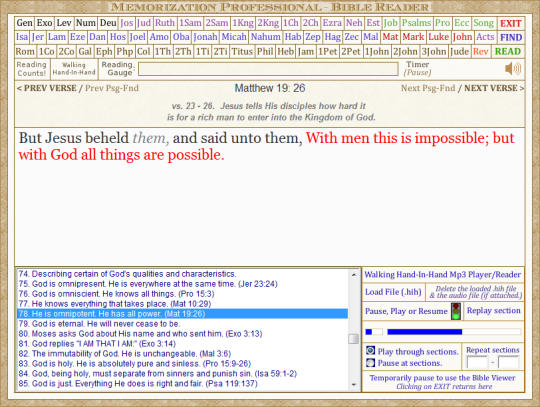Click the Matthew 19: 26 verse reference
This screenshot has width=540, height=407.
coord(270,88)
